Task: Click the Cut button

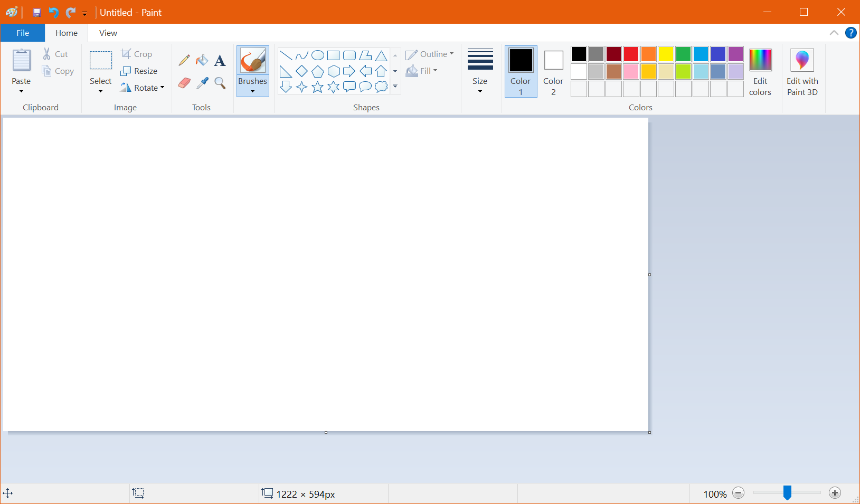Action: (x=55, y=54)
